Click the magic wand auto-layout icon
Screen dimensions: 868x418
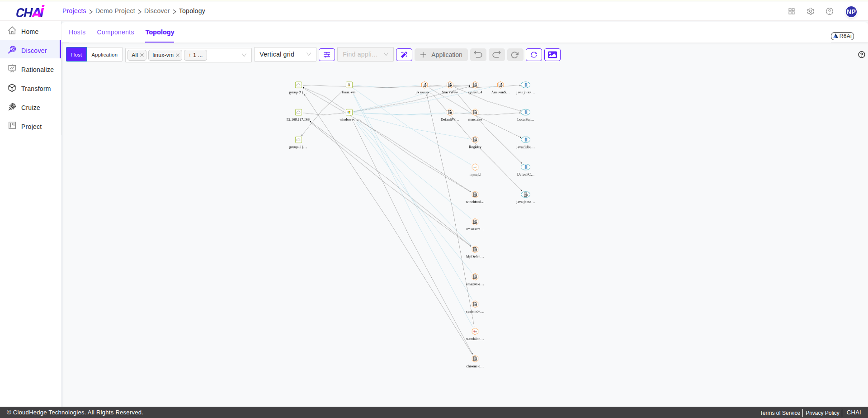tap(404, 54)
